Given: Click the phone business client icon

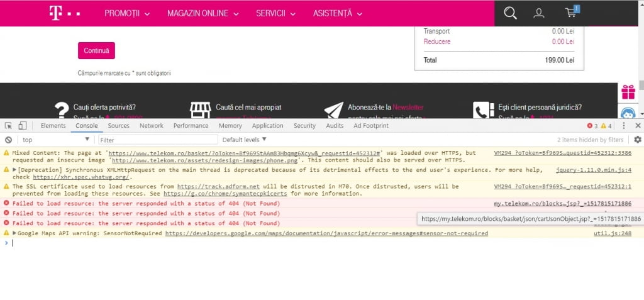Looking at the screenshot, I should (x=484, y=110).
